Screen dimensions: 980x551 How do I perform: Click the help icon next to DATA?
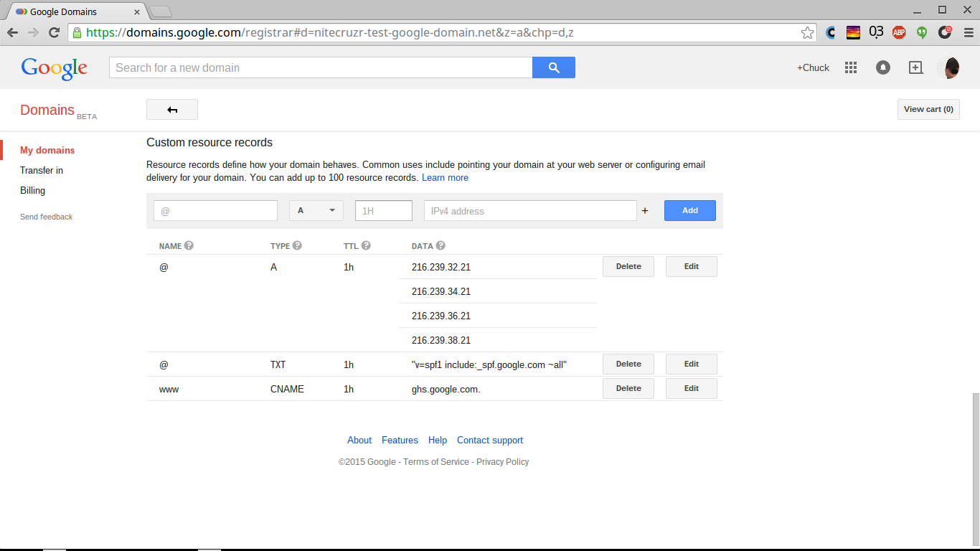(x=440, y=245)
